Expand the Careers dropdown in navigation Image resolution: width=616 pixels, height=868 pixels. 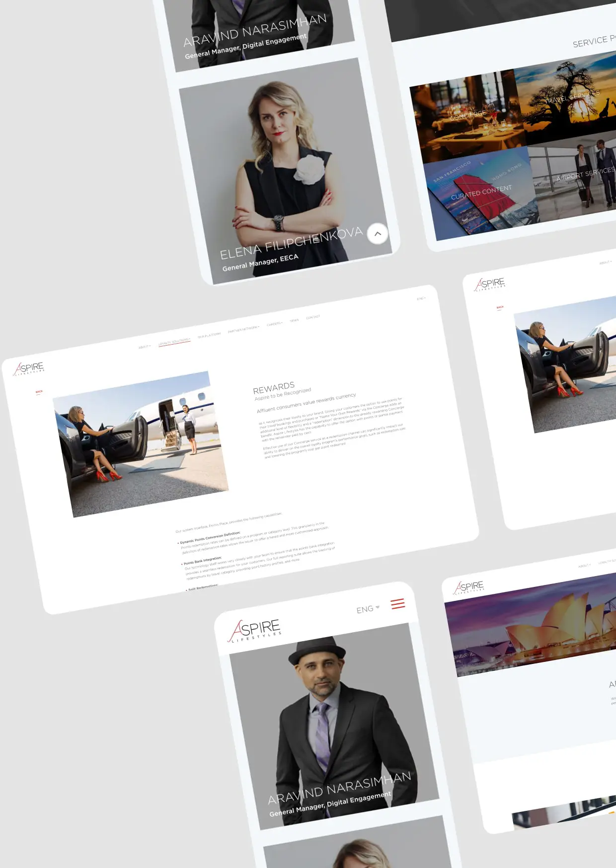(274, 324)
